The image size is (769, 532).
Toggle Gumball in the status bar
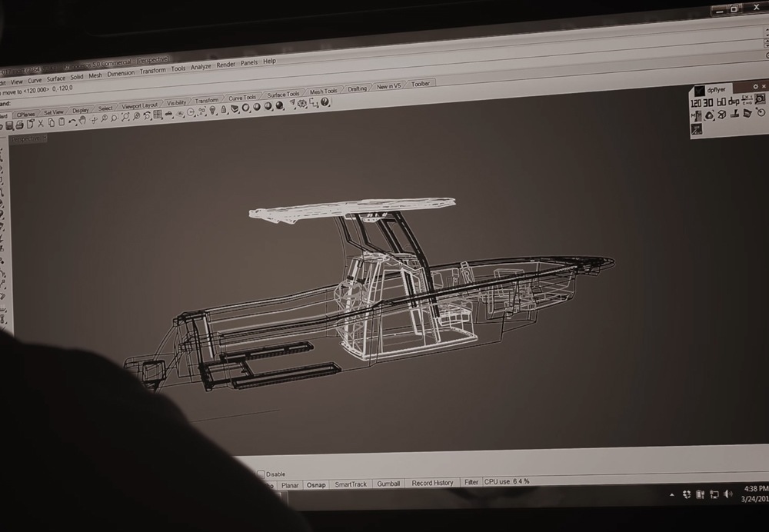click(x=388, y=484)
